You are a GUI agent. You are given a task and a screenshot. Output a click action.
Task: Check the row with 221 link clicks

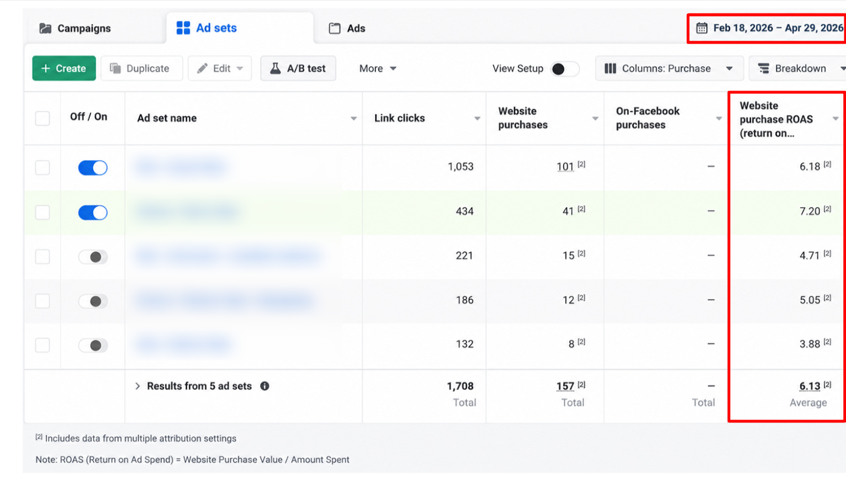[43, 257]
